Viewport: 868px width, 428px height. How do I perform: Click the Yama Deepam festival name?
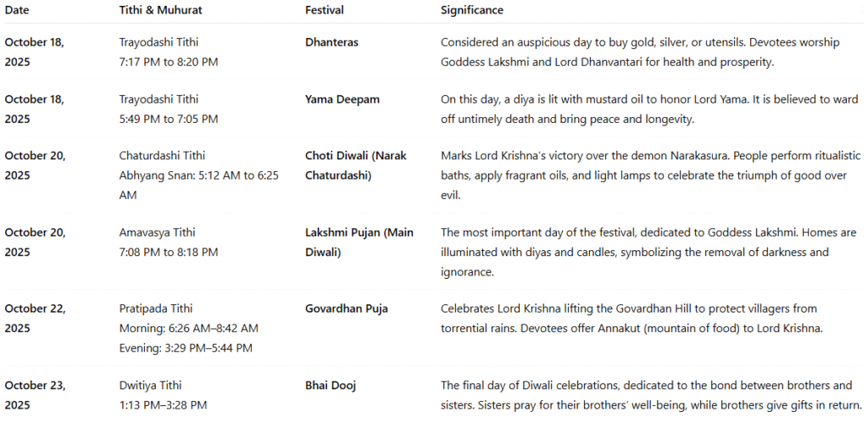pos(342,99)
